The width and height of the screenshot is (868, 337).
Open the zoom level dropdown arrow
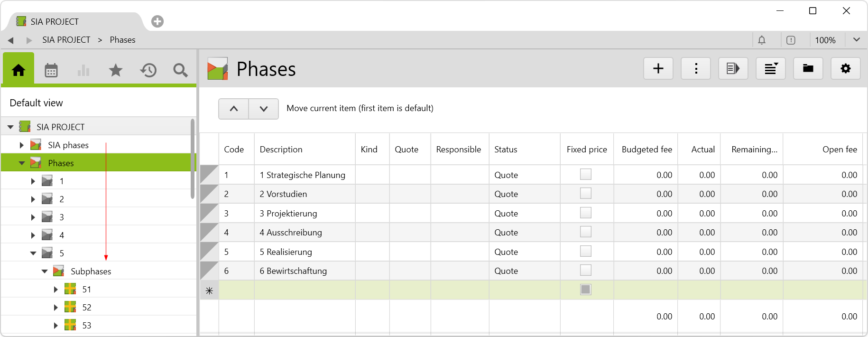coord(856,40)
